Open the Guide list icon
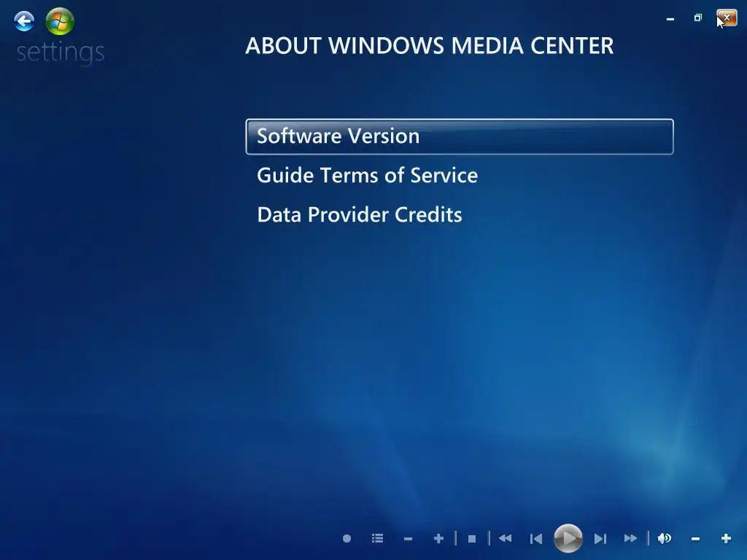 click(x=377, y=539)
